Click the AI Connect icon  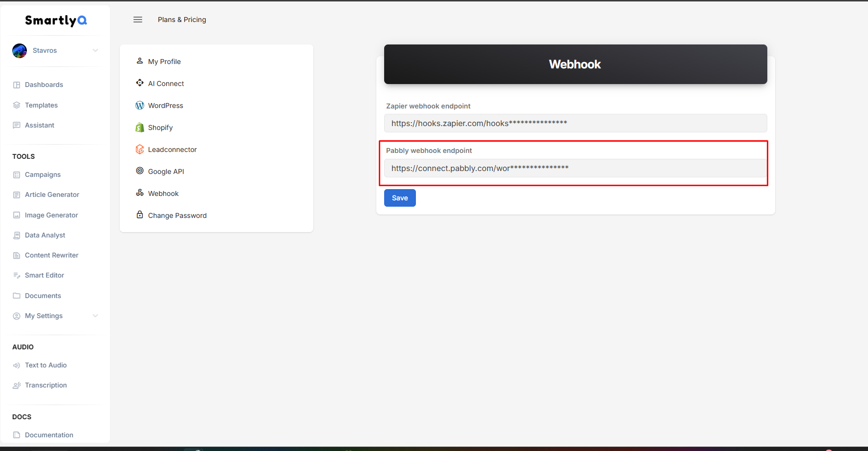click(x=140, y=83)
